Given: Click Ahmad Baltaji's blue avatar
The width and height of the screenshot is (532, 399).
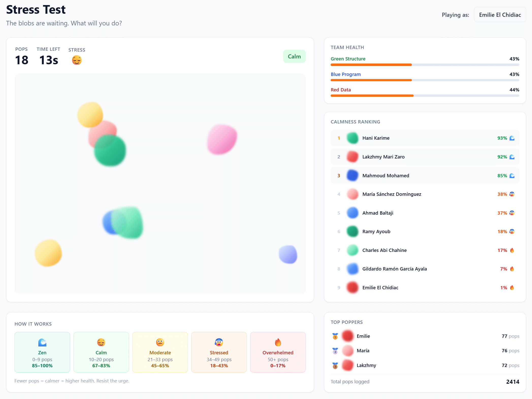Looking at the screenshot, I should click(x=352, y=213).
